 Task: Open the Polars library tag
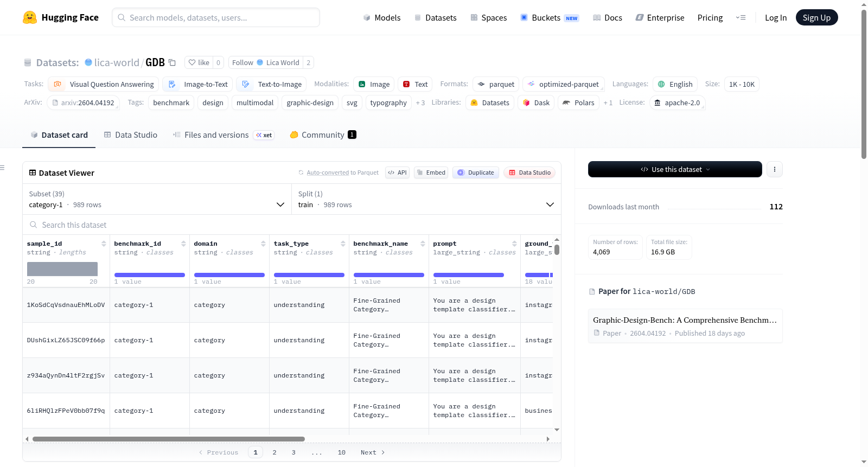coord(578,103)
